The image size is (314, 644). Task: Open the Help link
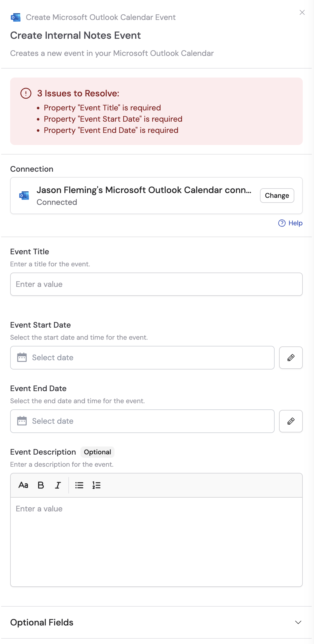coord(295,223)
